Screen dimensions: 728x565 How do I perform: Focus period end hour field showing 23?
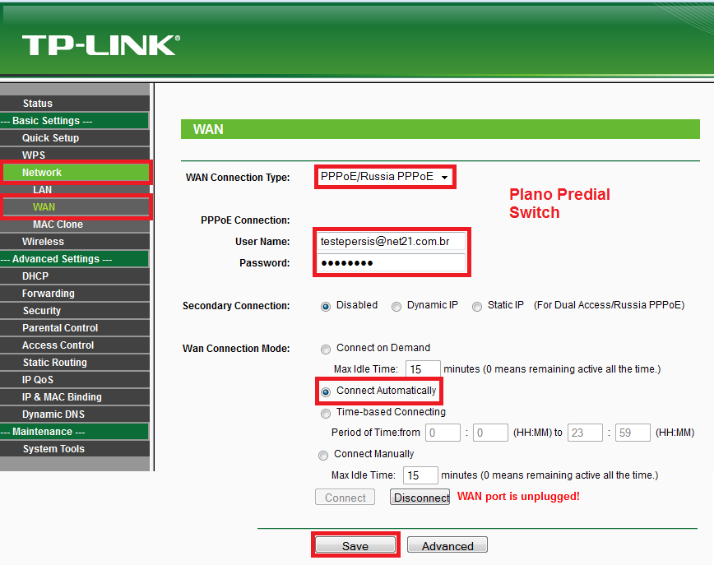[x=585, y=433]
